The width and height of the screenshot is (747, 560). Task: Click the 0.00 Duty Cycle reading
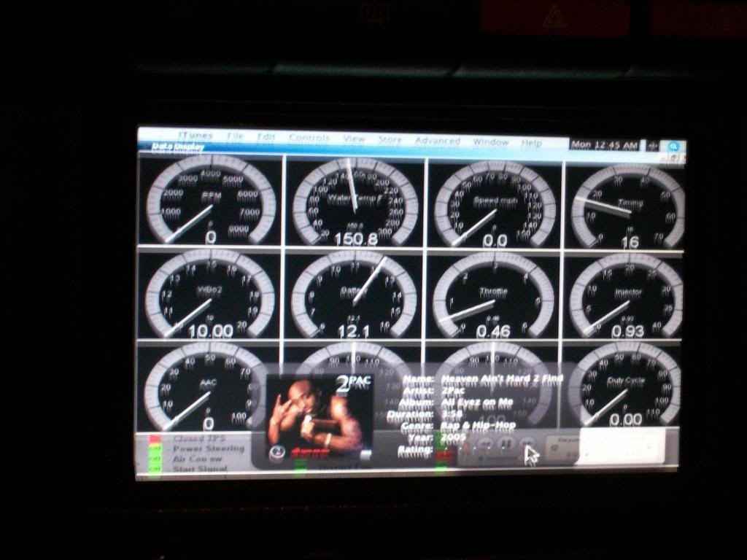click(x=625, y=419)
